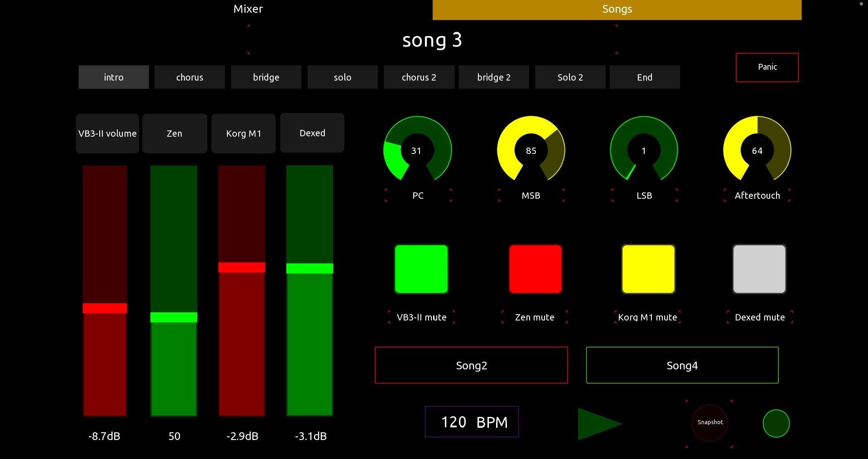Adjust the MSB knob
868x459 pixels.
point(530,151)
